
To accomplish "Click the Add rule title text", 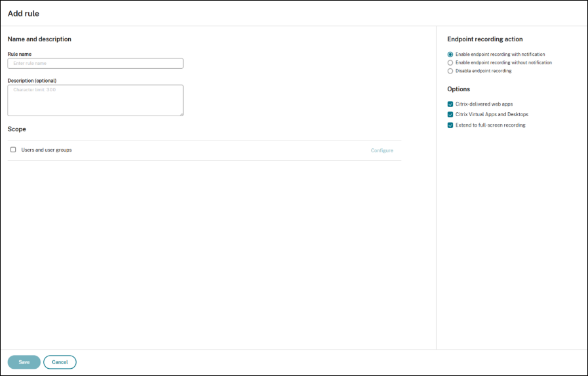I will (x=23, y=14).
